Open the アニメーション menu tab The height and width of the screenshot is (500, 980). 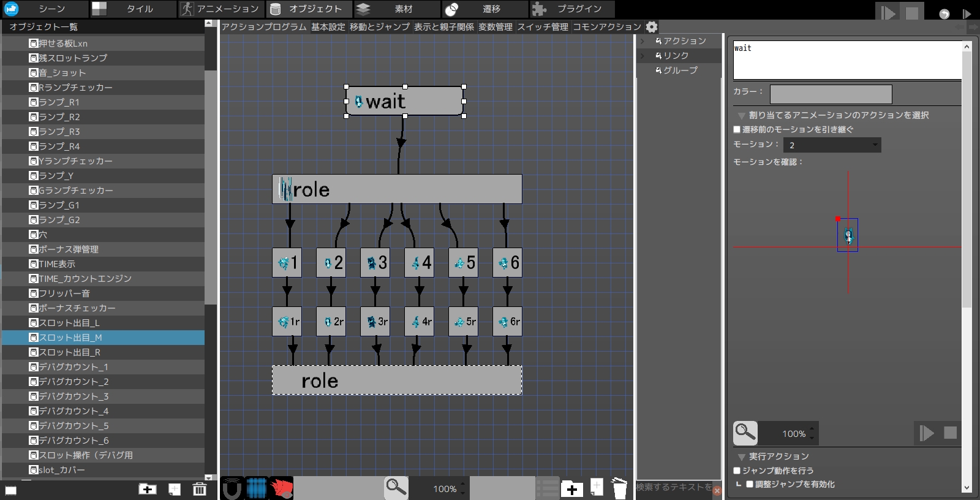pyautogui.click(x=222, y=9)
